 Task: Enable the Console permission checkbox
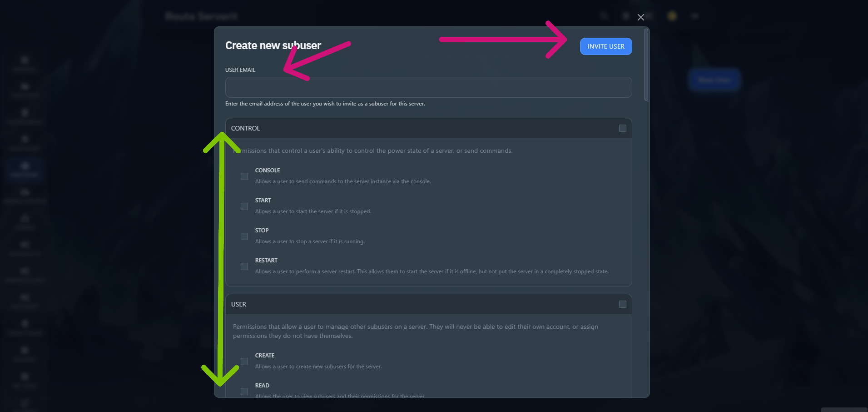point(244,176)
